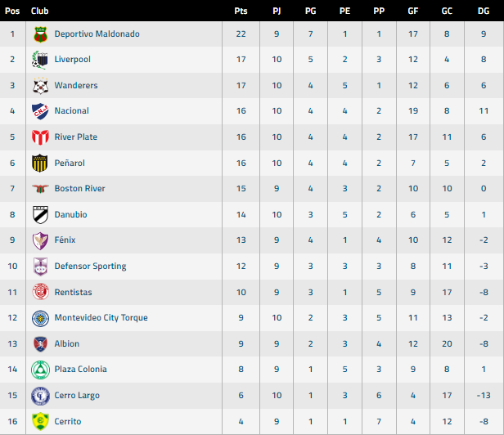Click the Plaza Colonia crest icon

point(39,370)
